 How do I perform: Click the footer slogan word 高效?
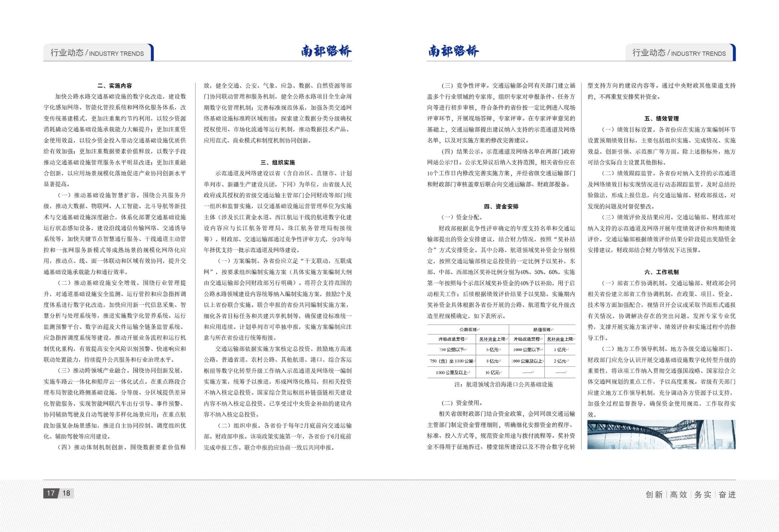(678, 495)
